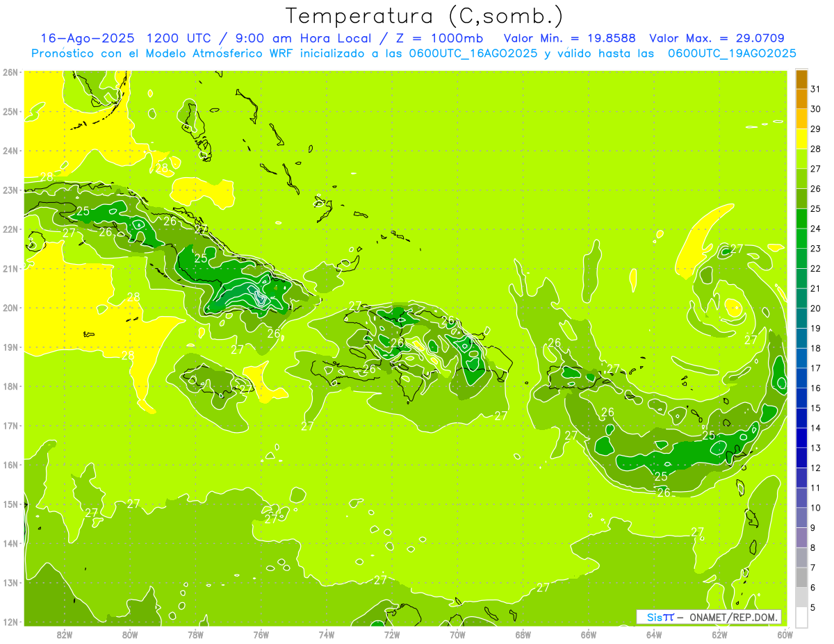Select the 'Valor Max. = 29.0709' text

point(716,38)
